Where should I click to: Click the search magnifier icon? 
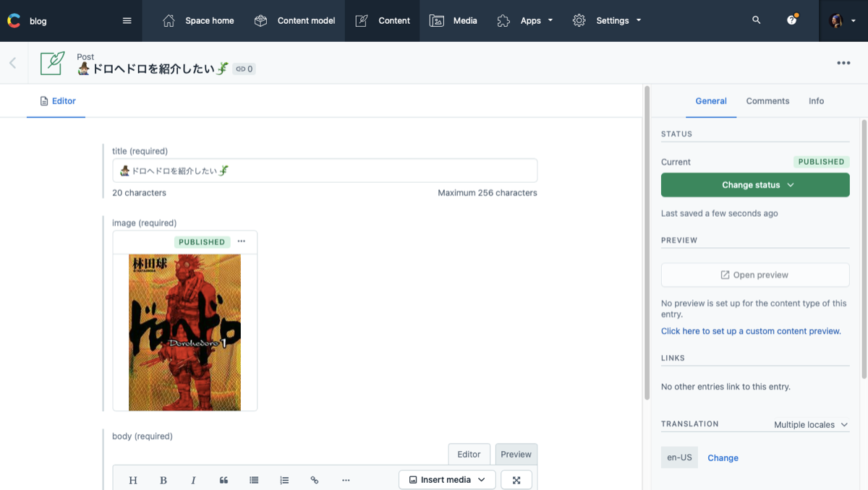pyautogui.click(x=757, y=20)
